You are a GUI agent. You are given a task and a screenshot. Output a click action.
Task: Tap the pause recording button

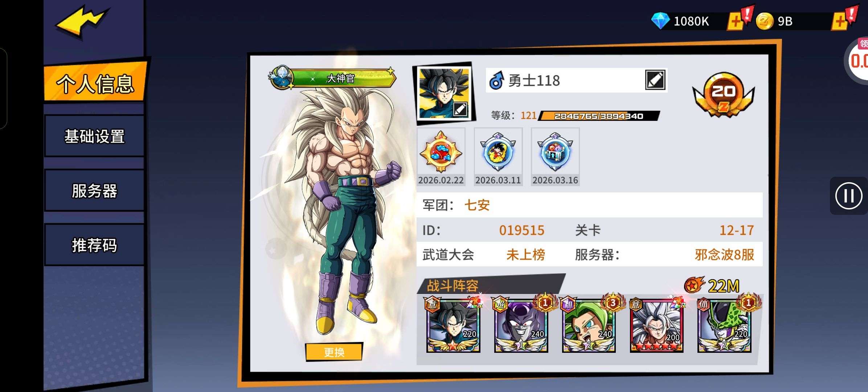point(848,196)
